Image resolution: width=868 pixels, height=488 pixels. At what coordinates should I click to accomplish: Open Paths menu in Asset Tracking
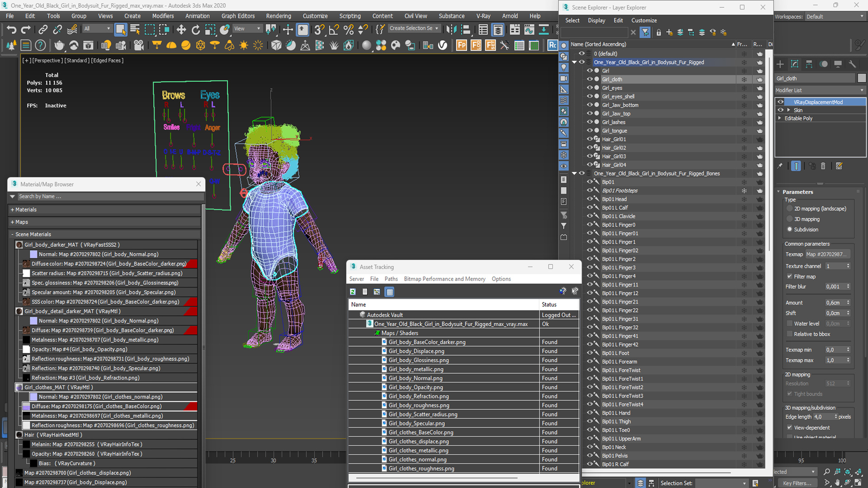pos(391,279)
